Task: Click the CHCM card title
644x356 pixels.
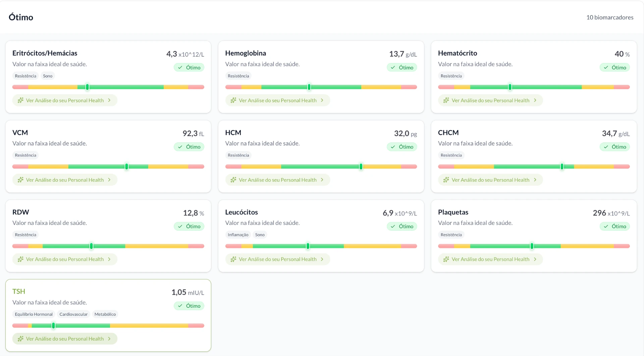Action: (448, 132)
